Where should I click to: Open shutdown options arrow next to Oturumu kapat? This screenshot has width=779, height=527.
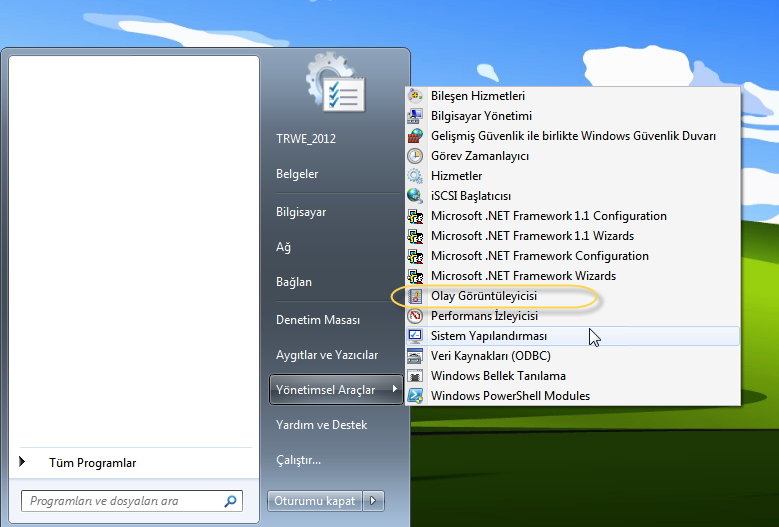point(374,501)
